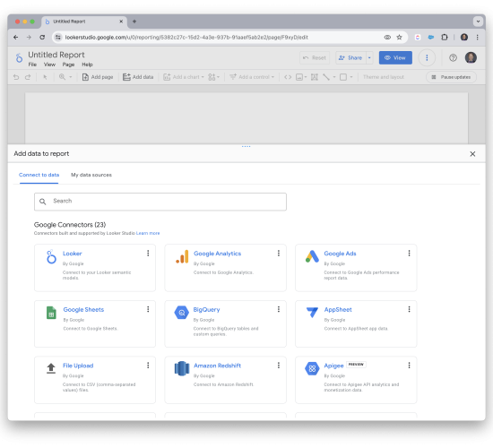Expand the shape tool dropdown arrow
The image size is (493, 448).
pyautogui.click(x=351, y=77)
